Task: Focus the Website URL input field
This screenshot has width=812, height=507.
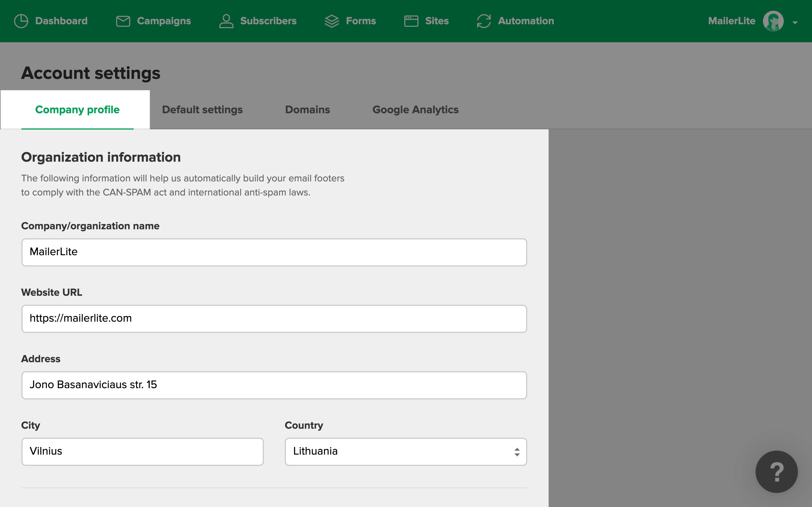Action: click(x=274, y=319)
